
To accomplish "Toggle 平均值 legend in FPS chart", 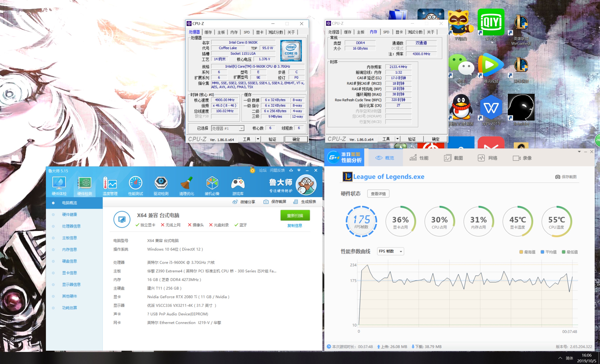I will tap(548, 252).
